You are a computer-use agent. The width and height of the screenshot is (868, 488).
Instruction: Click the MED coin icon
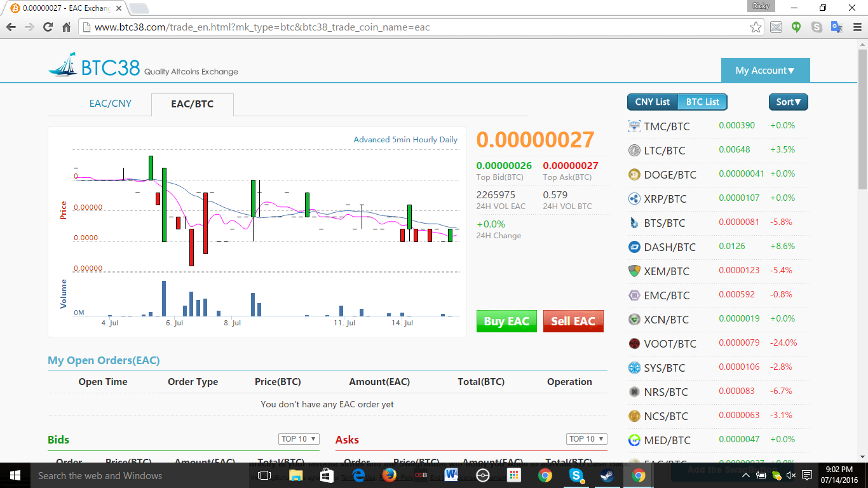tap(634, 440)
